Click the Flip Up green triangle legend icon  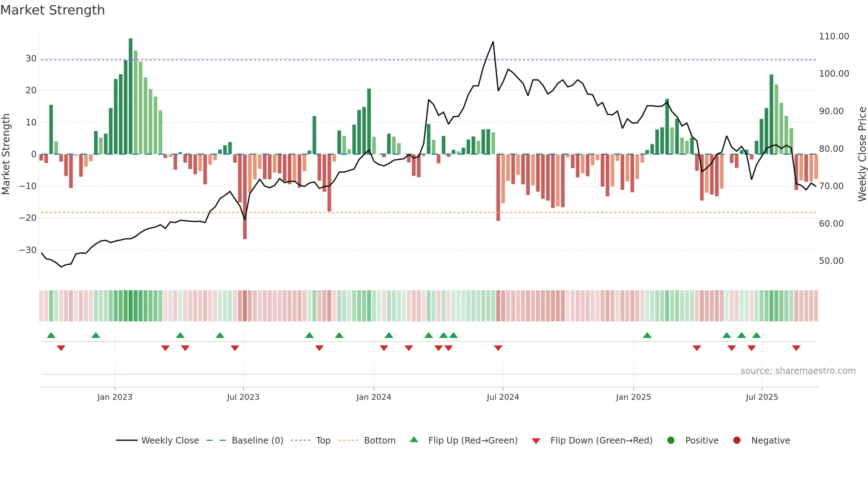[x=414, y=440]
